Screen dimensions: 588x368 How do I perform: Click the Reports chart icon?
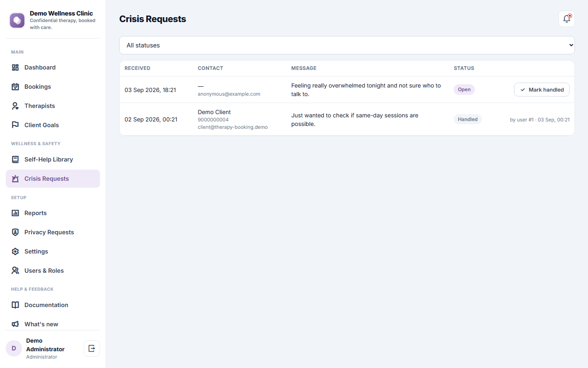15,213
